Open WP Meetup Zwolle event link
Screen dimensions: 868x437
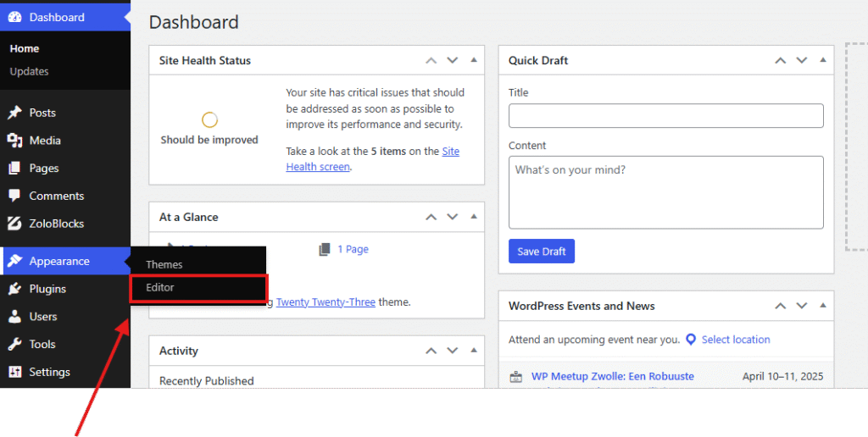(613, 376)
